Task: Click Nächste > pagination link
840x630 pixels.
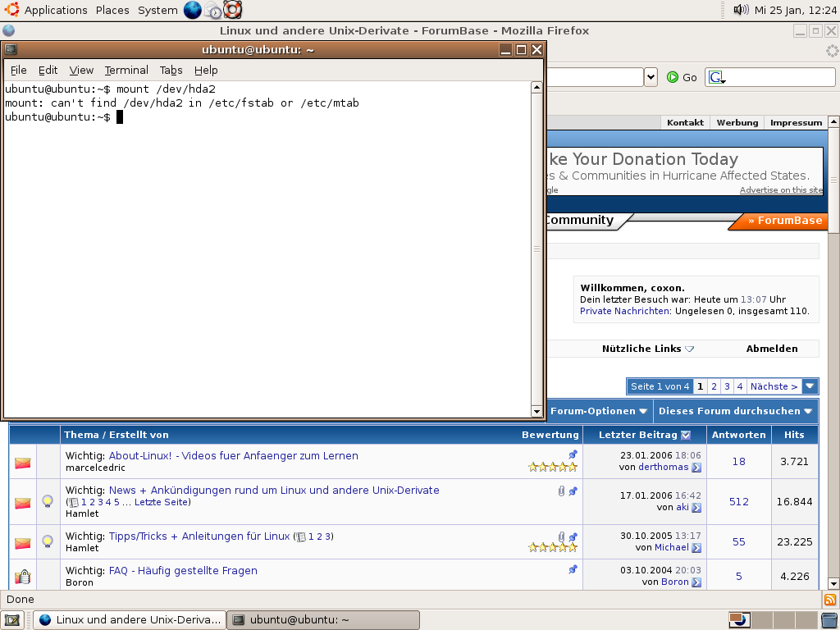Action: (x=774, y=386)
